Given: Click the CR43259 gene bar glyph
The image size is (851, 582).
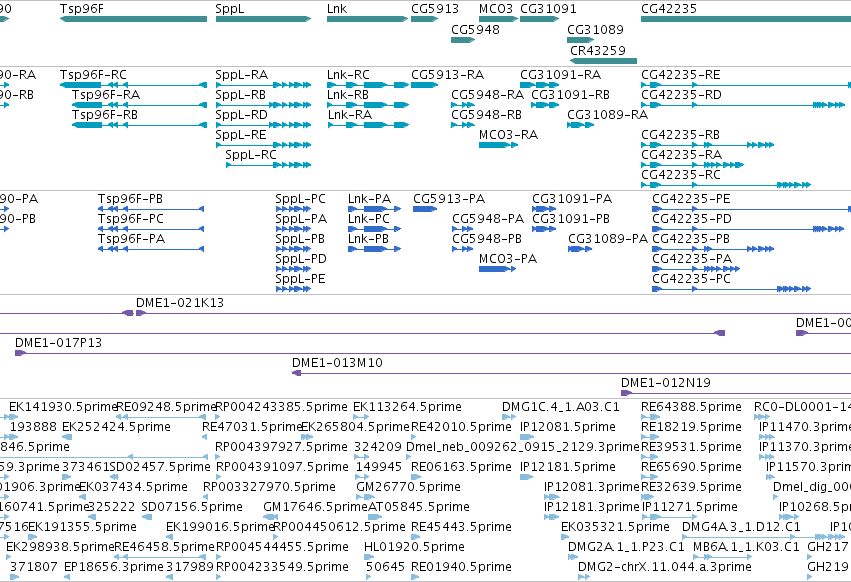Looking at the screenshot, I should (x=603, y=61).
